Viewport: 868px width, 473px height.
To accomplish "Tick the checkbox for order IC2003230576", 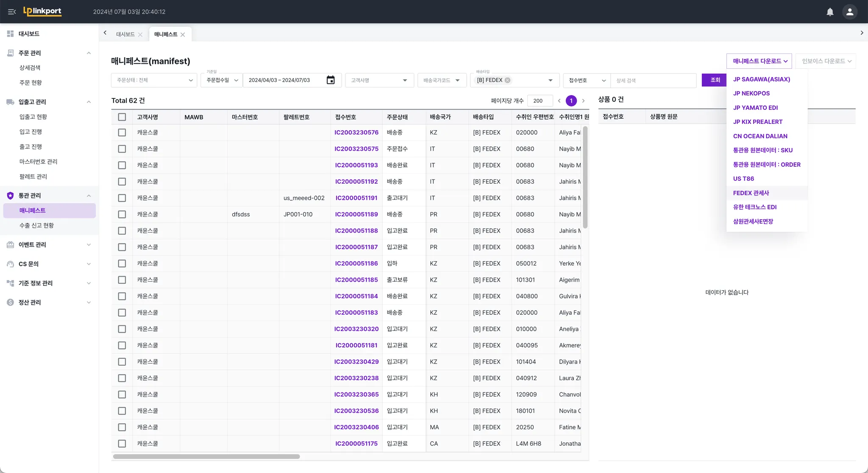I will pyautogui.click(x=122, y=132).
